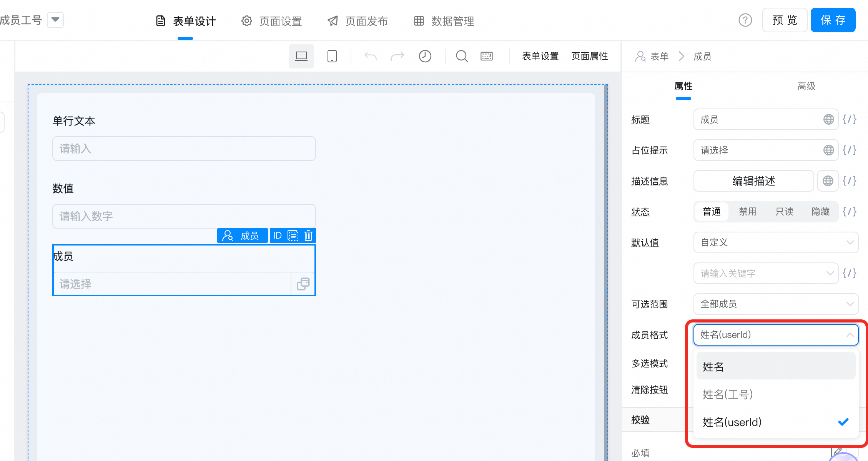868x461 pixels.
Task: Delete the 成员 field with trash icon
Action: [308, 236]
